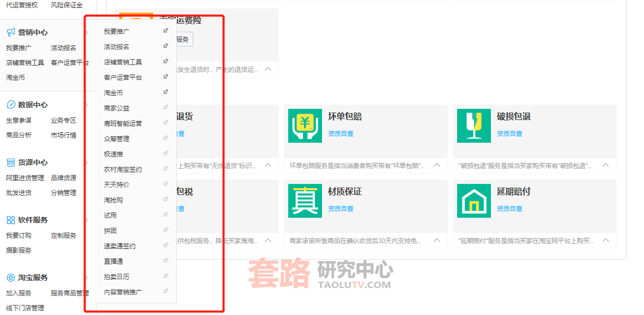
Task: Open 分销管理 in the sidebar
Action: click(63, 193)
